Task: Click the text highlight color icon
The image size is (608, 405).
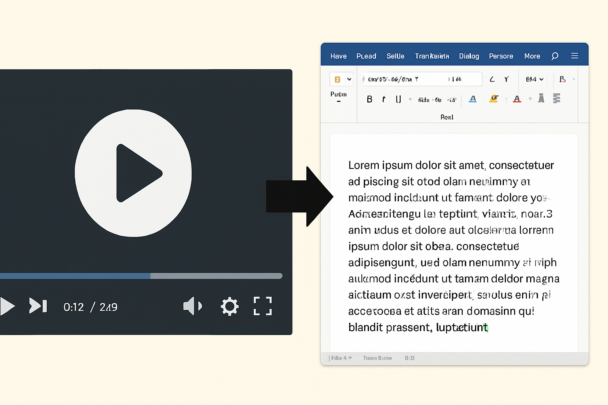Action: point(494,99)
